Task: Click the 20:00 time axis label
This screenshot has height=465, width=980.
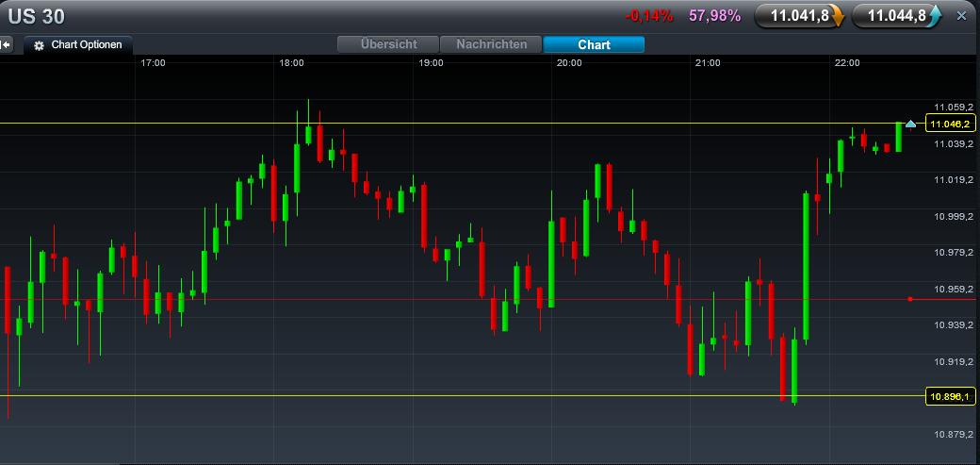Action: (x=569, y=63)
